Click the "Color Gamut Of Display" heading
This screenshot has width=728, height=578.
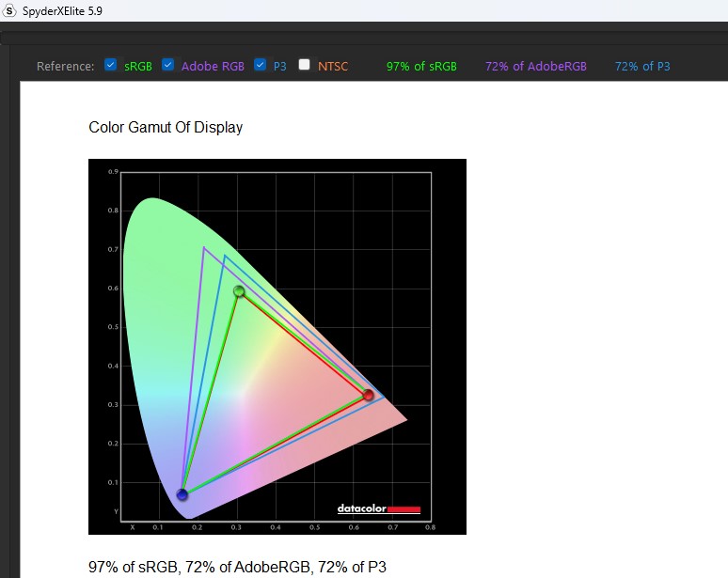coord(166,128)
